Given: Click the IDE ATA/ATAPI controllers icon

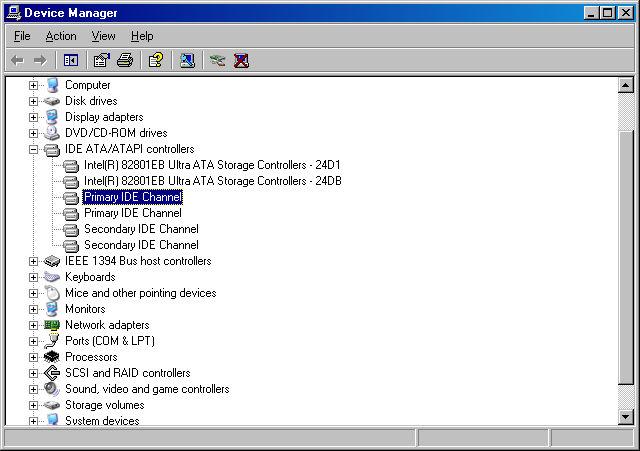Looking at the screenshot, I should point(52,150).
